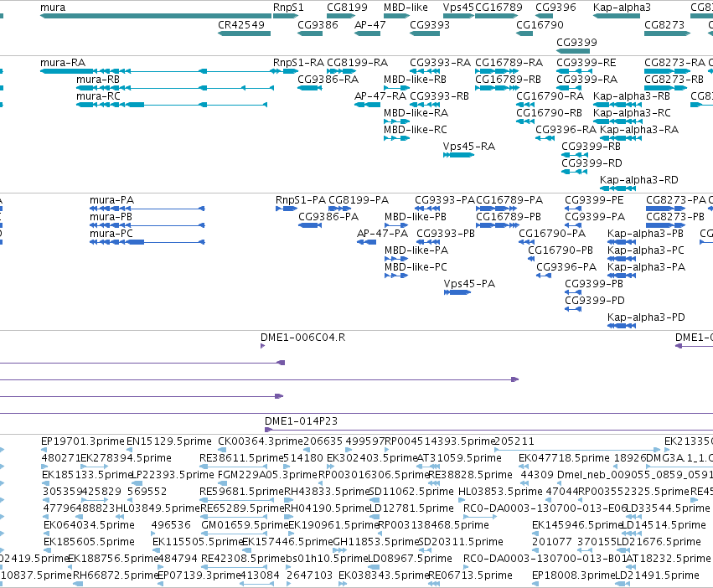The image size is (713, 588).
Task: Open the 'CG9399-RD' transcript label
Action: click(592, 163)
